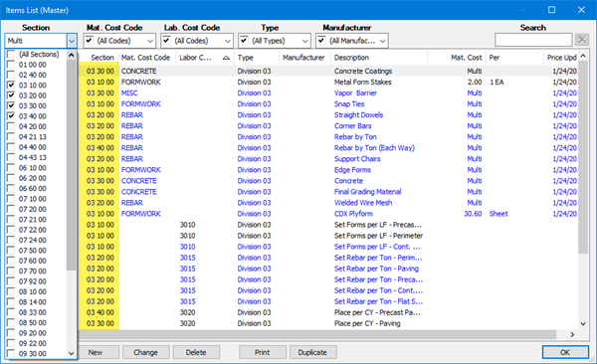This screenshot has height=364, width=597.
Task: Check the (All Sections) checkbox
Action: pyautogui.click(x=11, y=54)
